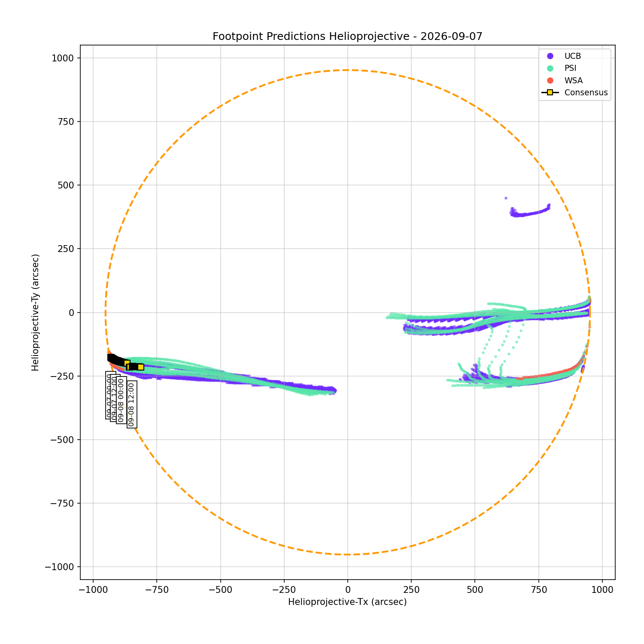Select the 'PSI' legend label text
This screenshot has height=644, width=644.
571,68
